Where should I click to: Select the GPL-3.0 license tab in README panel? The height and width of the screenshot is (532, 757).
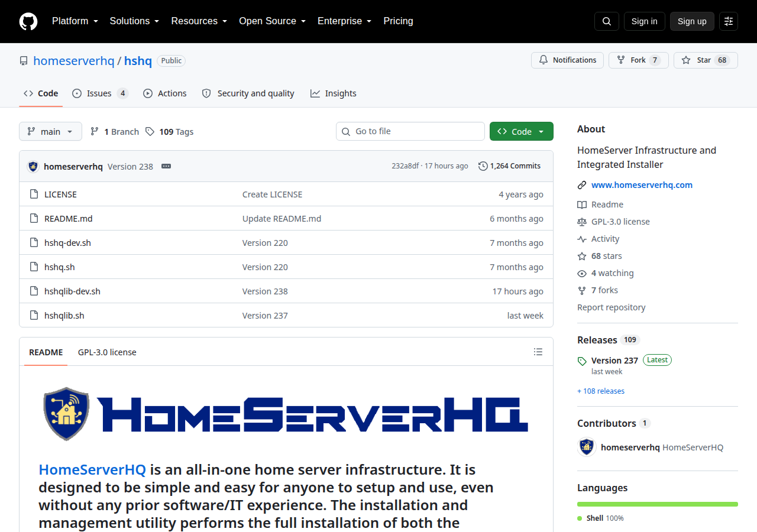coord(107,352)
